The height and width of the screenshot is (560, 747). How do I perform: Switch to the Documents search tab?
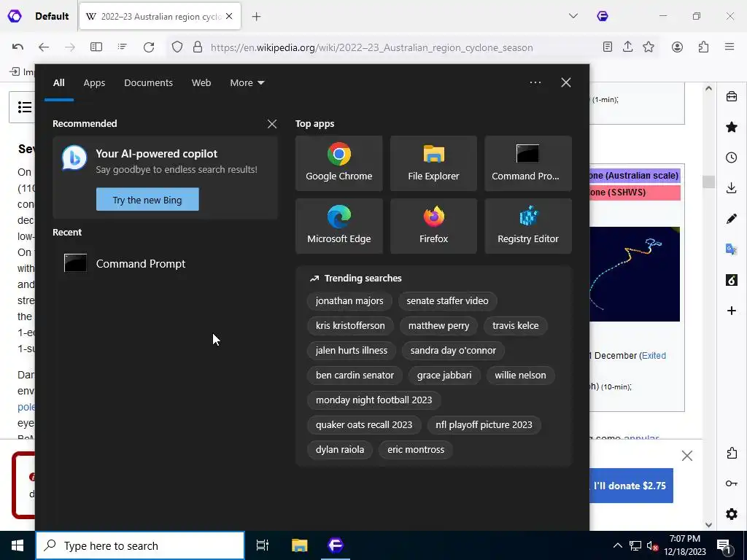point(148,83)
